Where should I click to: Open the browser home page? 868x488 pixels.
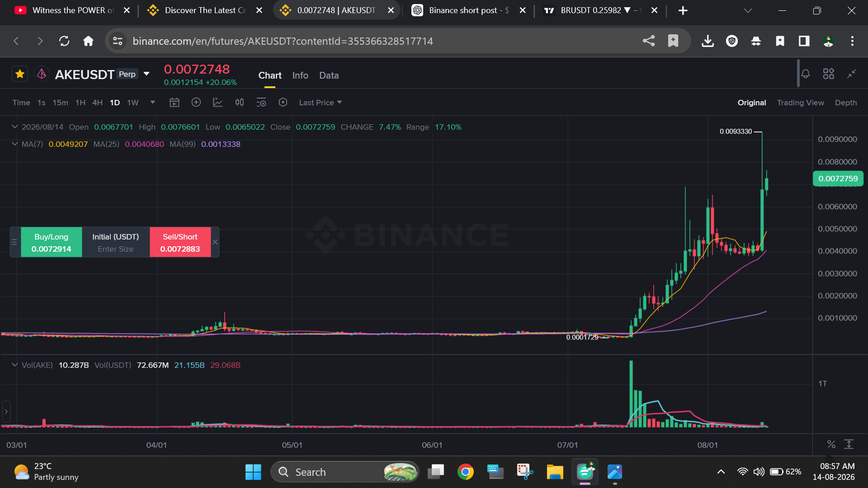tap(88, 41)
